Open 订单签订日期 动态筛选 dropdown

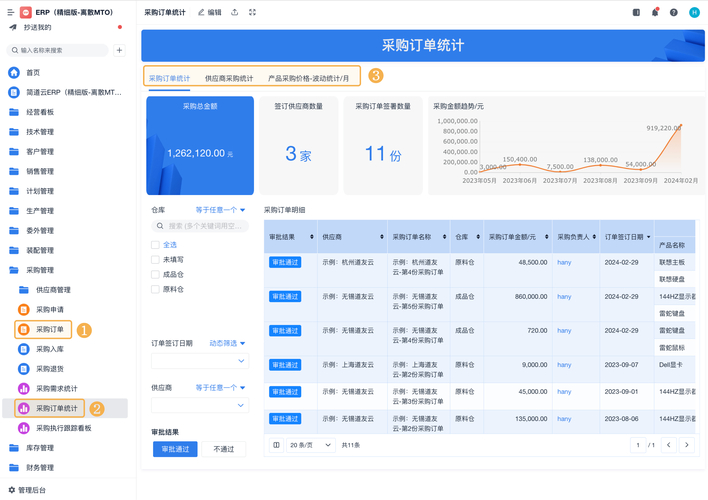tap(227, 343)
